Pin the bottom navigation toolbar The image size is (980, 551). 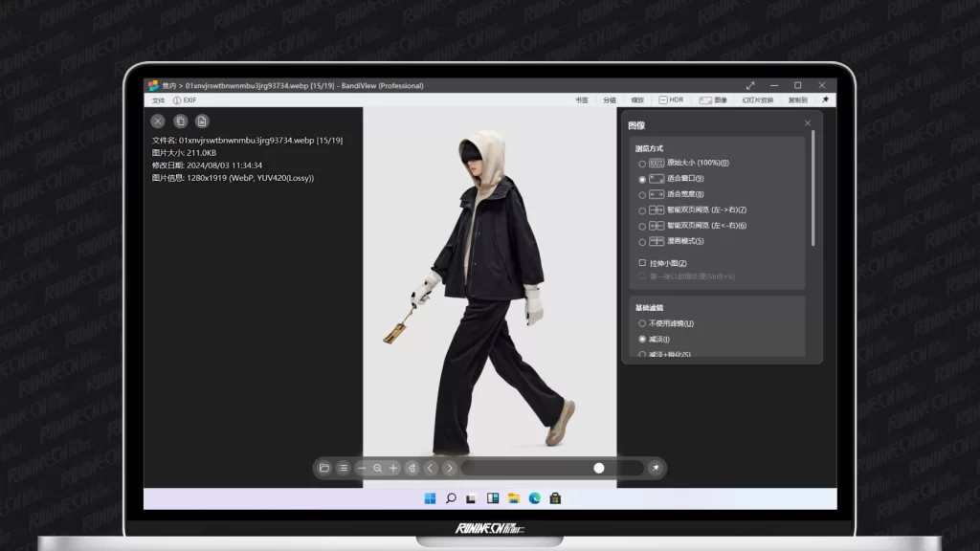click(x=655, y=468)
